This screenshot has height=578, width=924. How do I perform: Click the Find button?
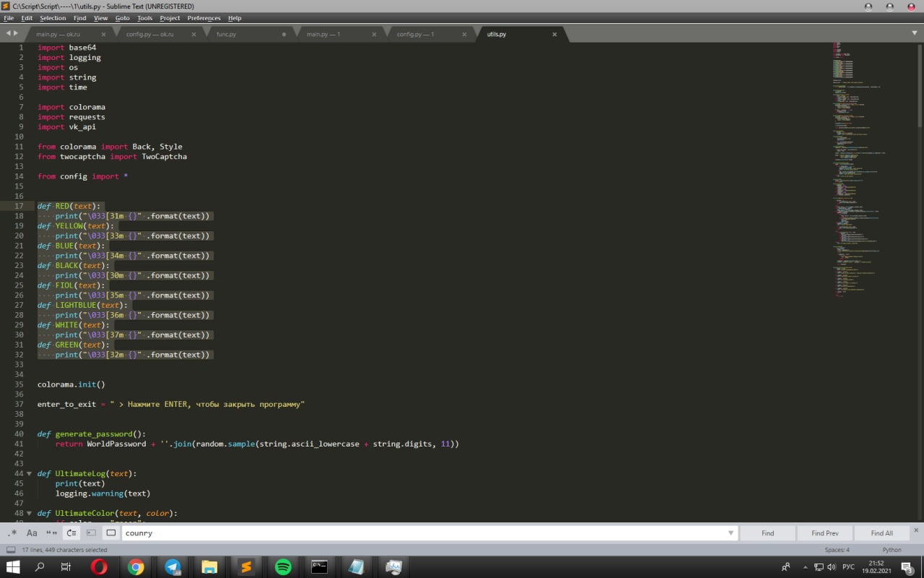[x=767, y=533]
